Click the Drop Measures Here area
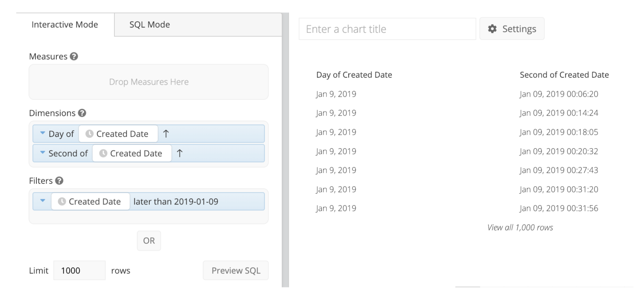 click(149, 82)
